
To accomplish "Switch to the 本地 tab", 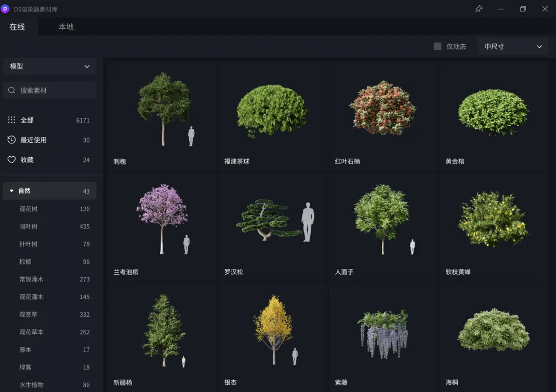I will [66, 27].
